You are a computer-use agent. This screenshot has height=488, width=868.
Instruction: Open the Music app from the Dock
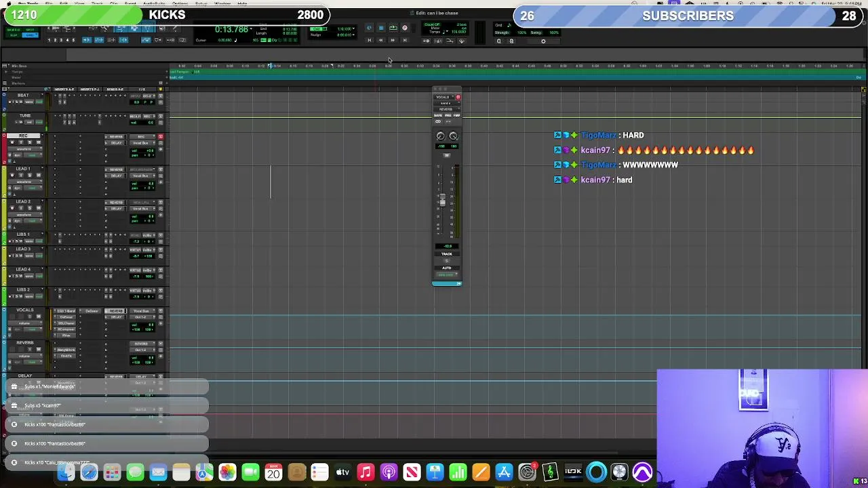[x=366, y=472]
